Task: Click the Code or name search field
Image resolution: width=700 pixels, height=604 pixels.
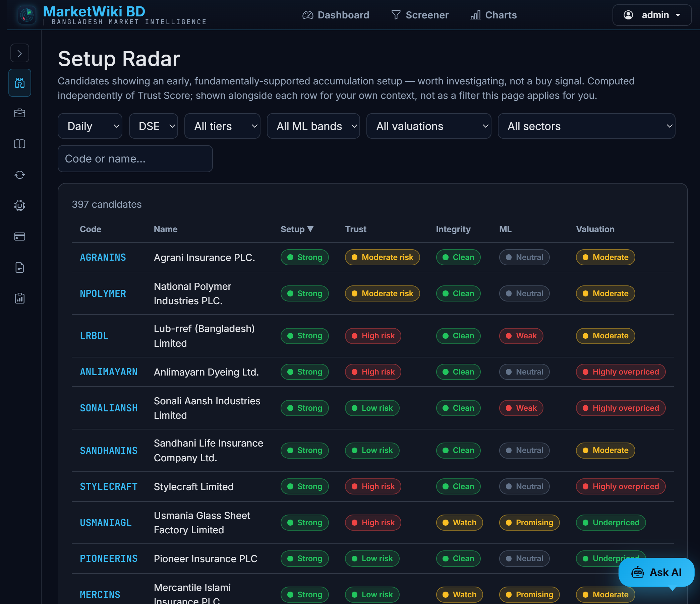Action: [135, 159]
